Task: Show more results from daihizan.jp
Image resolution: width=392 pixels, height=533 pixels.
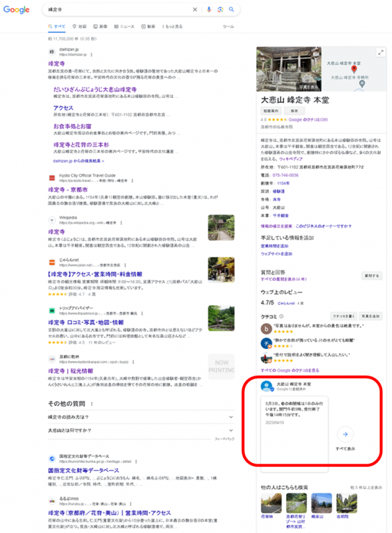Action: click(x=79, y=161)
